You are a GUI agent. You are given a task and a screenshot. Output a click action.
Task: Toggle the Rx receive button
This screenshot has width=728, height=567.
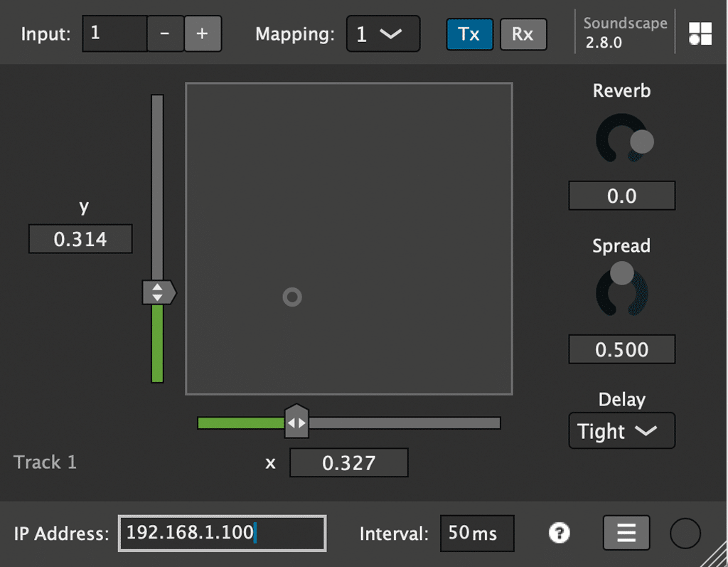coord(523,34)
